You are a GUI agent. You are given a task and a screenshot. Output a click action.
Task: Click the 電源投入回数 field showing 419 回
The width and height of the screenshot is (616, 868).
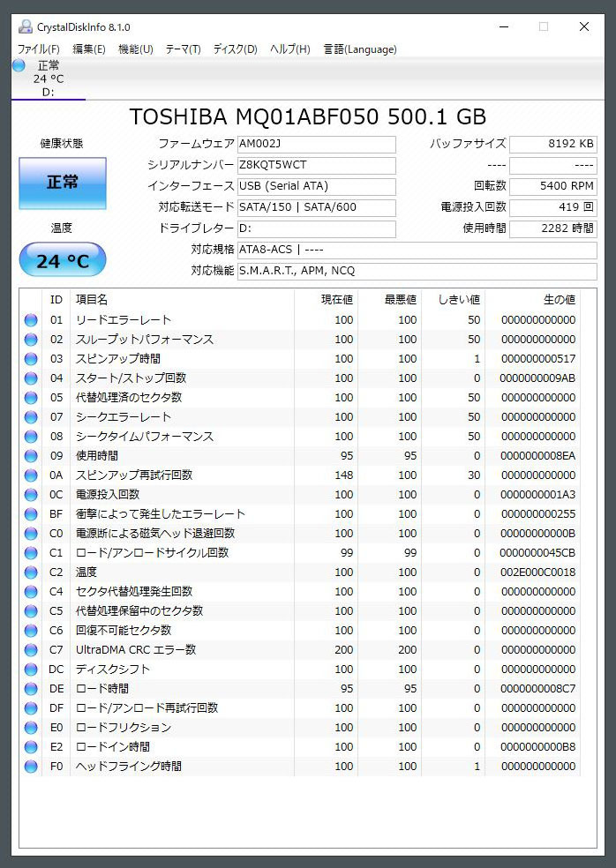(x=552, y=207)
